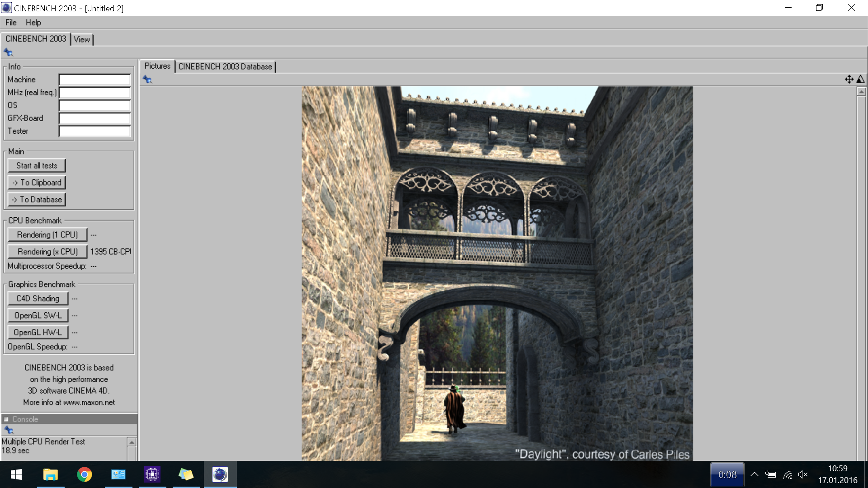Open the purple CPU chip taskbar app
This screenshot has width=868, height=488.
pyautogui.click(x=152, y=474)
